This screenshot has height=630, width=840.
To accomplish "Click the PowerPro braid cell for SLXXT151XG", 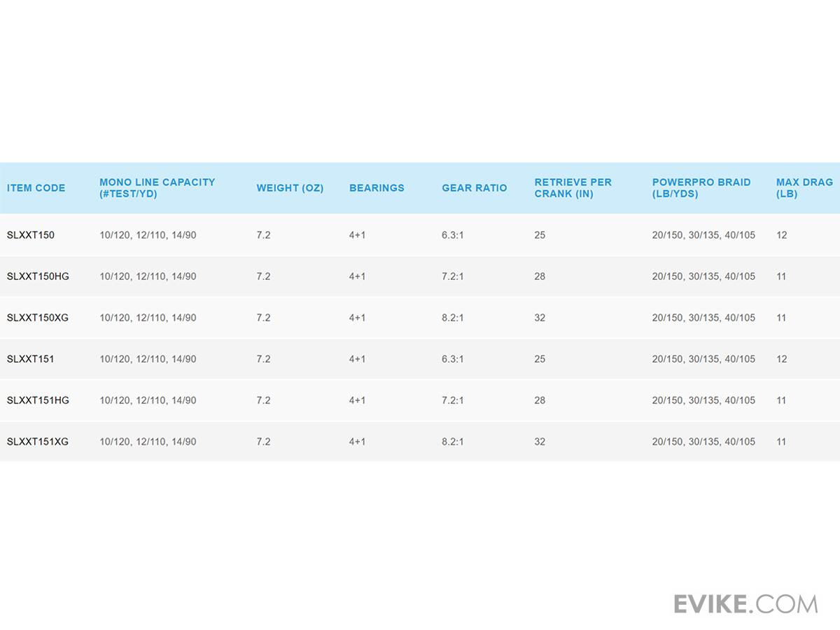I will point(703,442).
